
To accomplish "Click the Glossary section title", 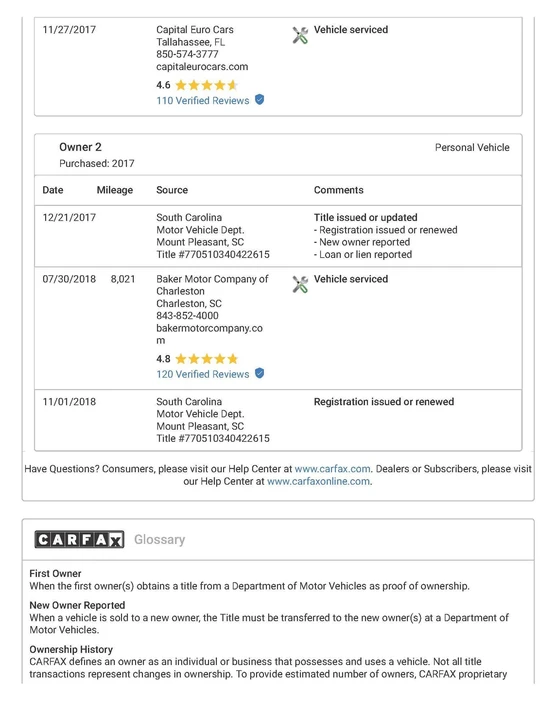I will point(160,540).
